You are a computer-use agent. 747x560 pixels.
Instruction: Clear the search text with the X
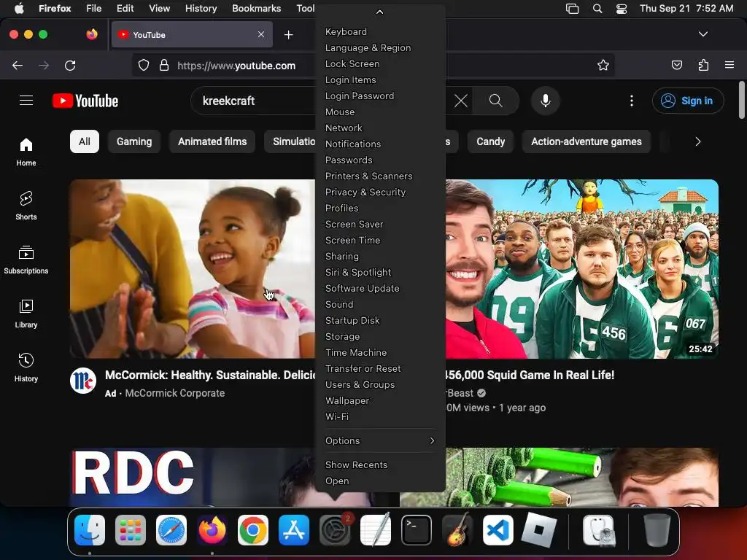[461, 101]
